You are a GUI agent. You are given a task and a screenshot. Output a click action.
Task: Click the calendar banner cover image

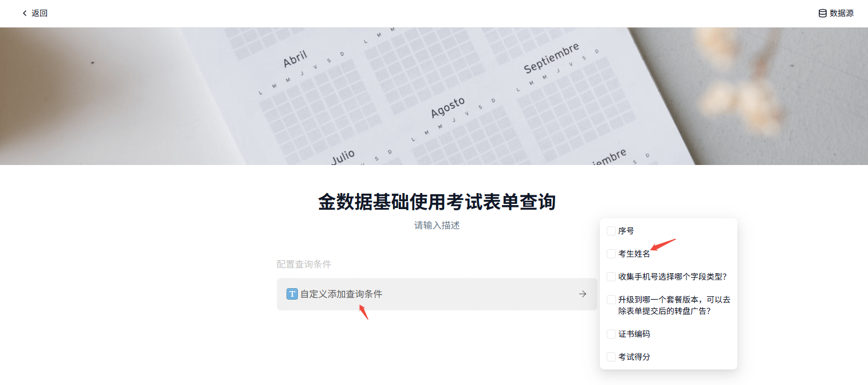pos(434,96)
